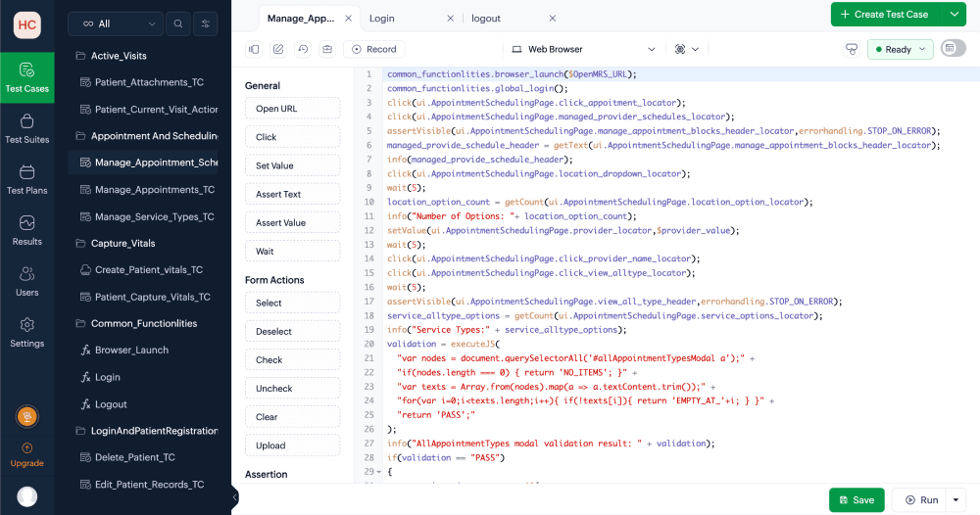Open Manage_Service_Types_TC in the tree
Viewport: 980px width, 515px height.
click(154, 216)
